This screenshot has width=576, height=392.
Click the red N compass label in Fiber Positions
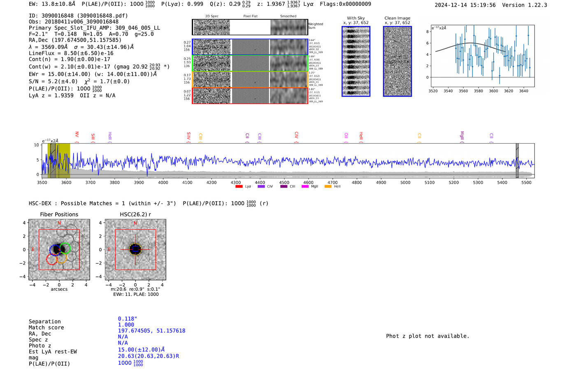click(59, 223)
